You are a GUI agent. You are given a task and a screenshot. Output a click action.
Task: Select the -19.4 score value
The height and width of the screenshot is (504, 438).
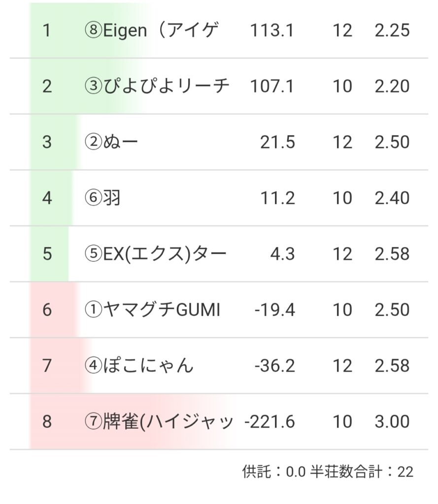coord(275,310)
